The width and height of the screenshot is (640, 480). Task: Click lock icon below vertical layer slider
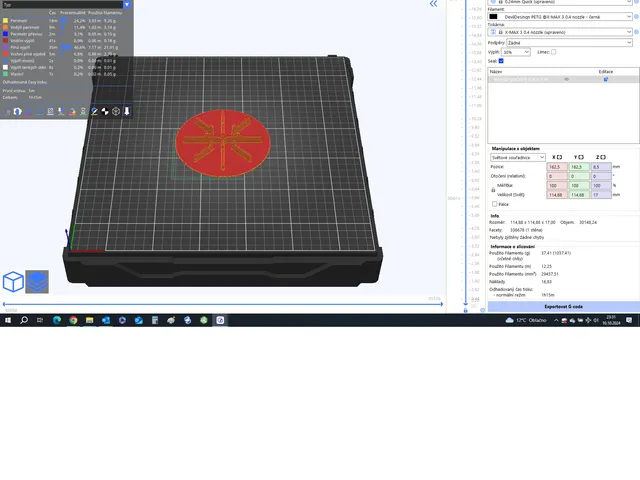pyautogui.click(x=465, y=311)
